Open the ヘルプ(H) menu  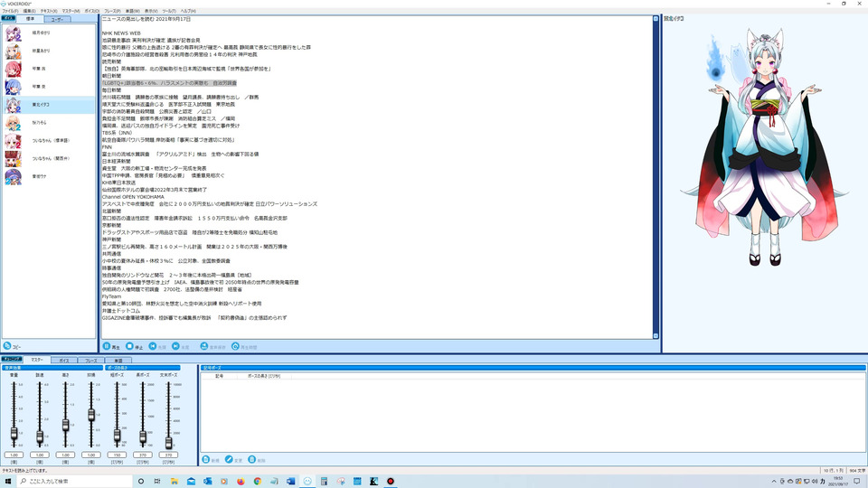point(188,11)
